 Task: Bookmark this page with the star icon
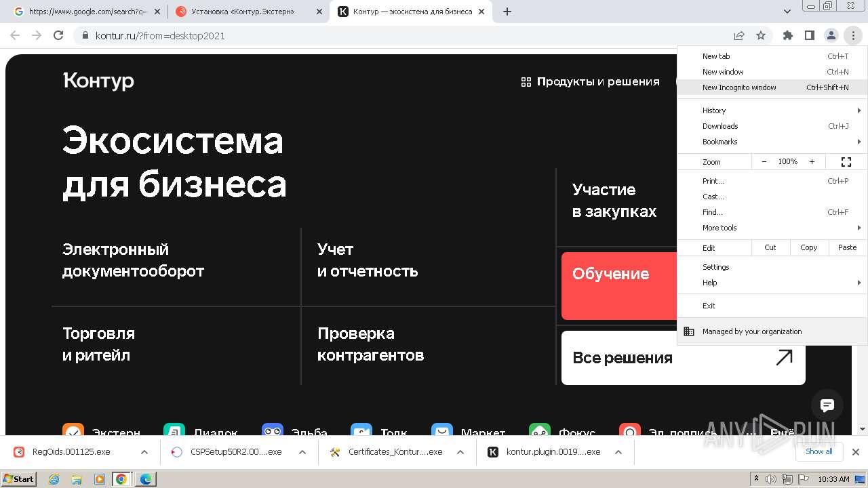[761, 35]
